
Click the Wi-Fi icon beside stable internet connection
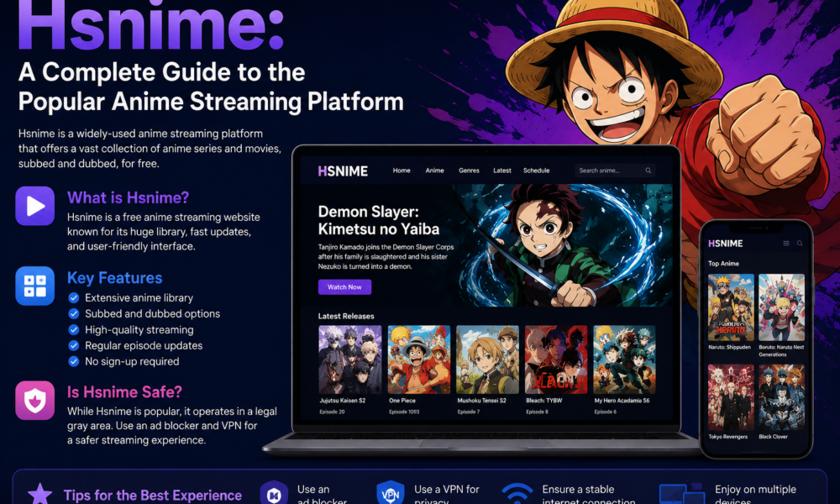pyautogui.click(x=517, y=494)
